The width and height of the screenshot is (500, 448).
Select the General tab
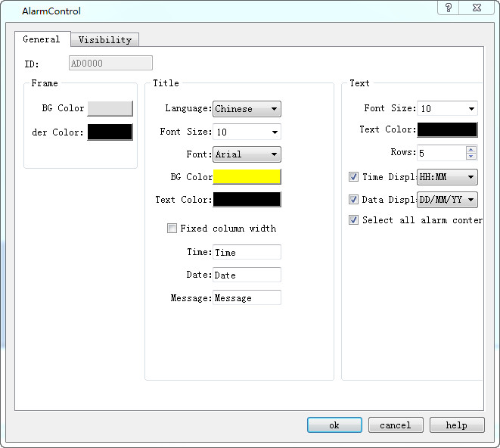[x=42, y=39]
